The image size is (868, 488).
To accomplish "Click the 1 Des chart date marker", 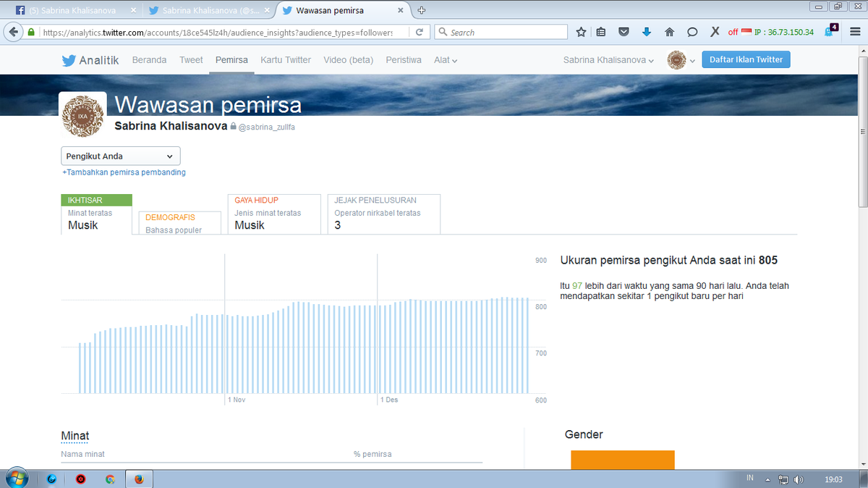I will click(388, 400).
